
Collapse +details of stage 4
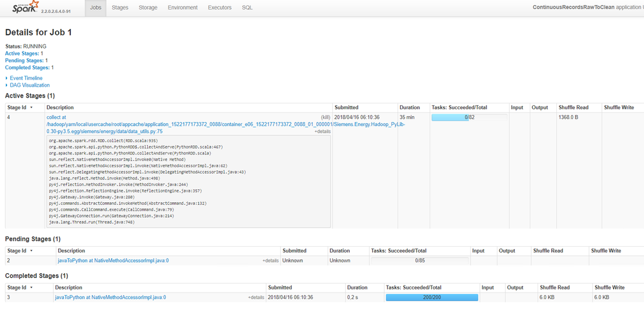(323, 132)
